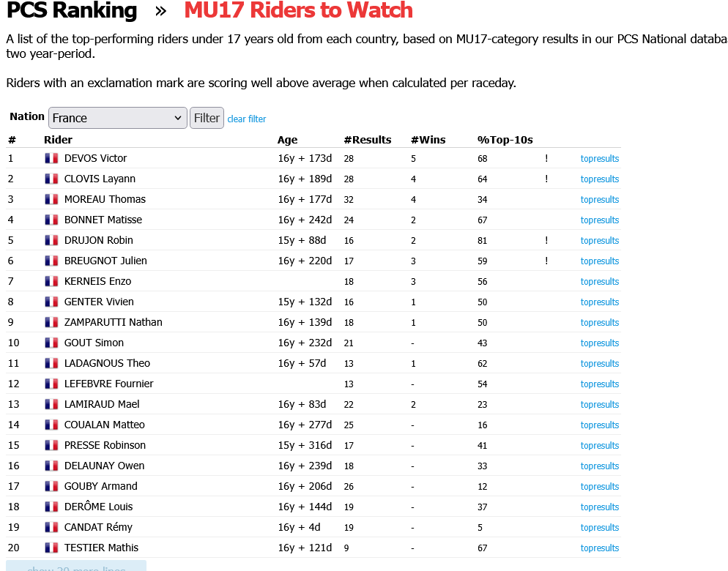Open topresults for LAMIRAUD Mael
This screenshot has width=728, height=571.
[x=599, y=404]
